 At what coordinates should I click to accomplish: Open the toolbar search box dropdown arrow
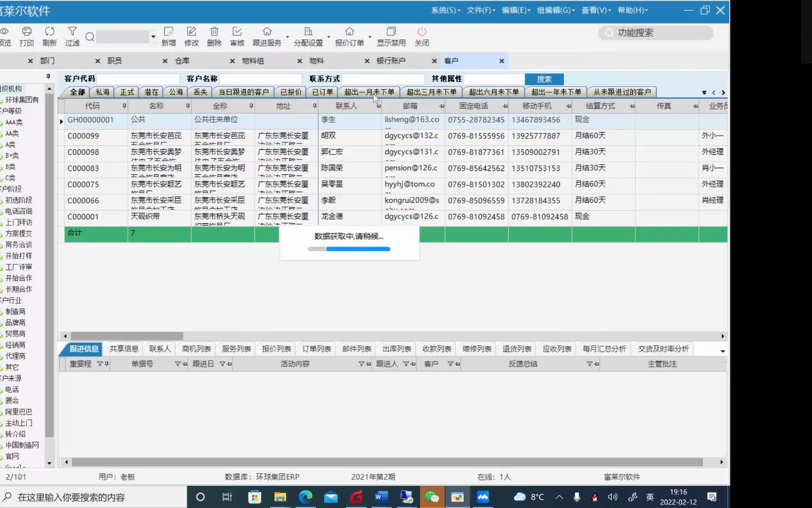tap(153, 36)
